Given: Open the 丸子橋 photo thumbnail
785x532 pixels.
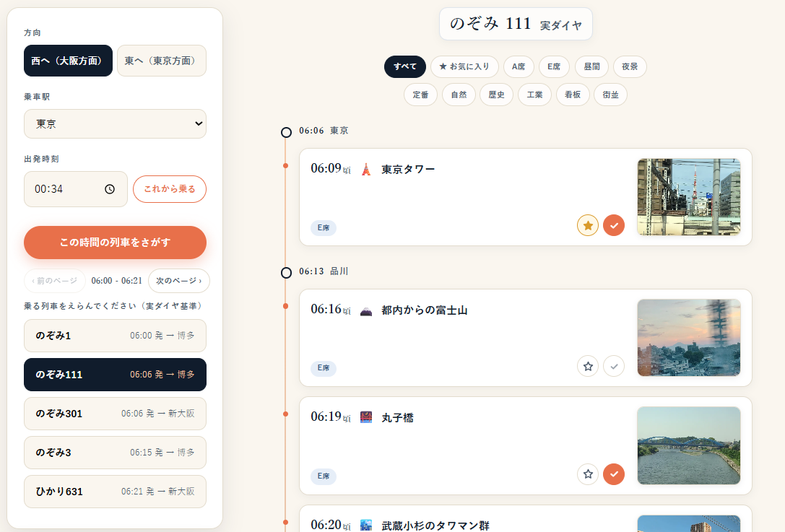Looking at the screenshot, I should coord(689,445).
